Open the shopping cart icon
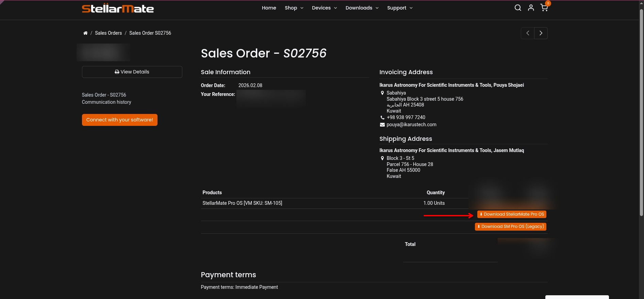This screenshot has width=644, height=299. pos(544,7)
